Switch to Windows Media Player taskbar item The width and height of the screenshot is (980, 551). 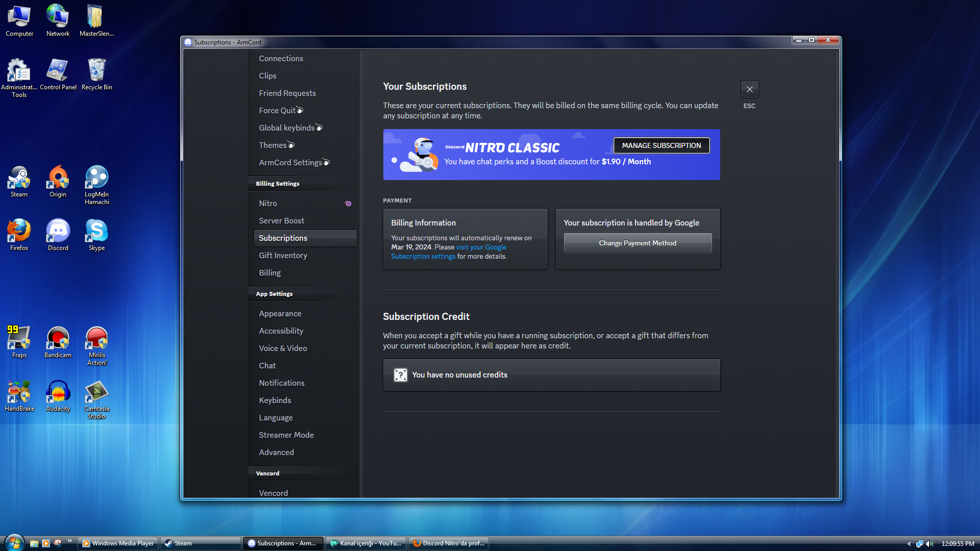pyautogui.click(x=118, y=543)
